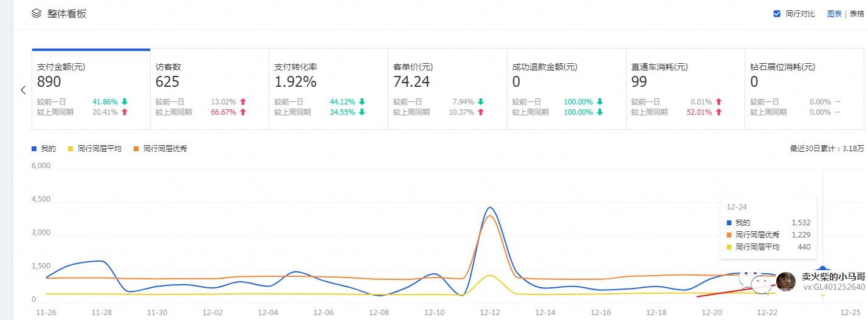868x320 pixels.
Task: Click the conversion rate value 1.92%
Action: (x=295, y=81)
